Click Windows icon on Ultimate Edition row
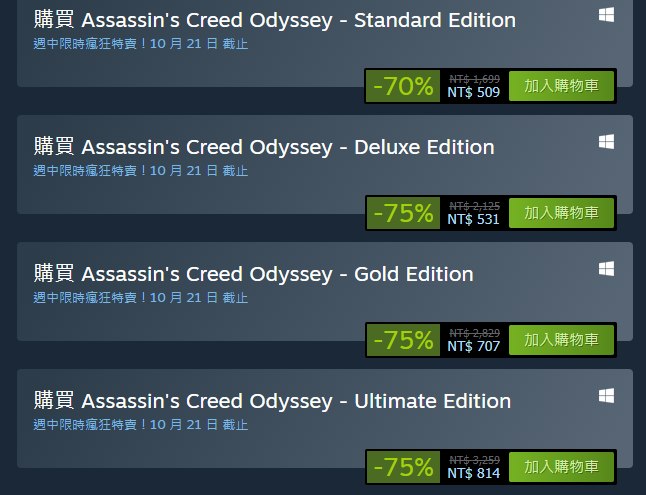This screenshot has width=646, height=495. (606, 396)
